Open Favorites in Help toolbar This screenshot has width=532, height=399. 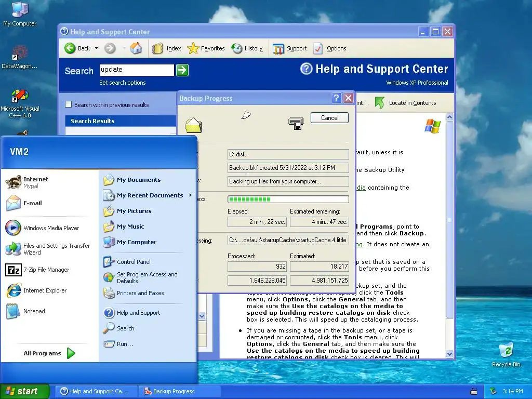[x=206, y=48]
